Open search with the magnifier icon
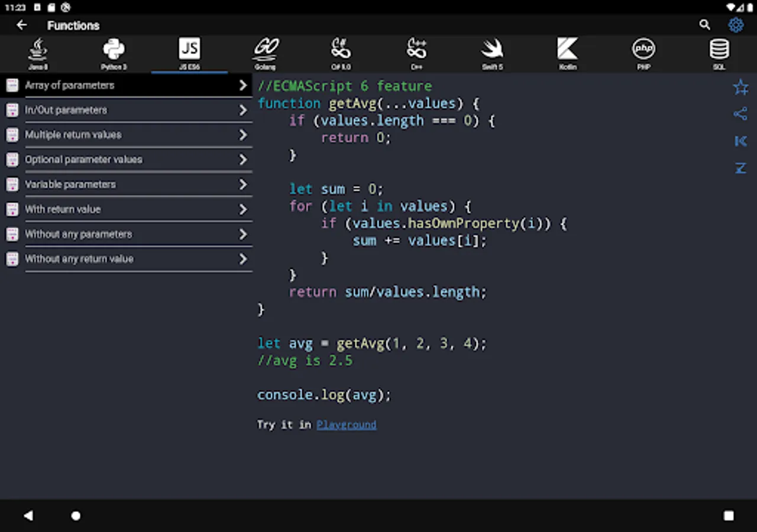 [x=704, y=25]
